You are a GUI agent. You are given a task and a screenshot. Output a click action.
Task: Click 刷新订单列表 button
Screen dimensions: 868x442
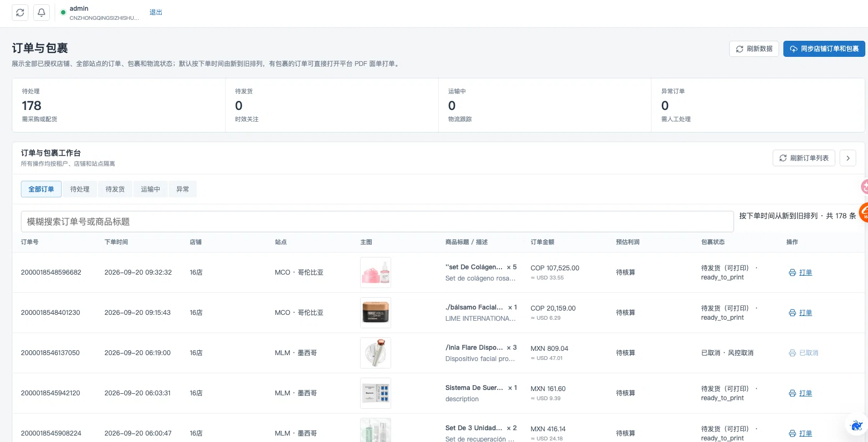tap(804, 158)
